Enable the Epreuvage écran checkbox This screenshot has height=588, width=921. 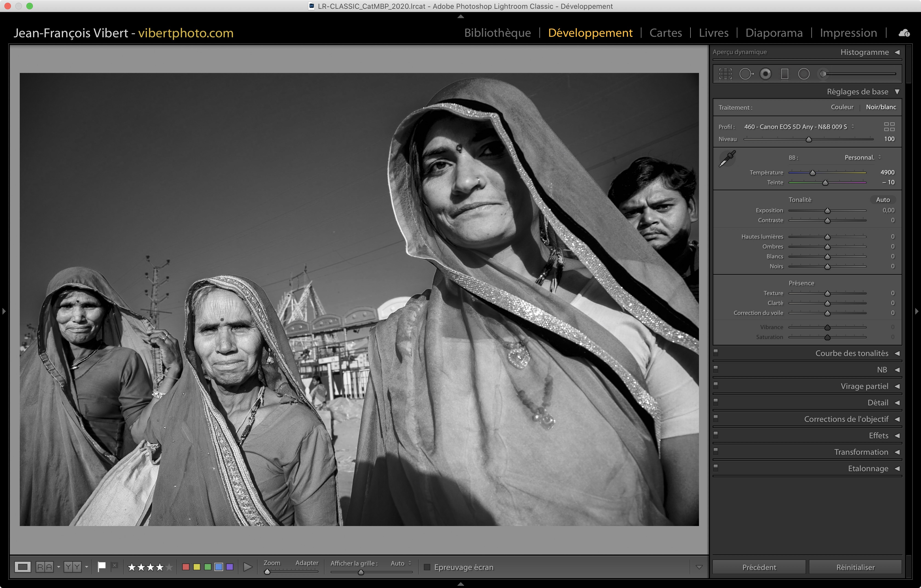[x=427, y=567]
